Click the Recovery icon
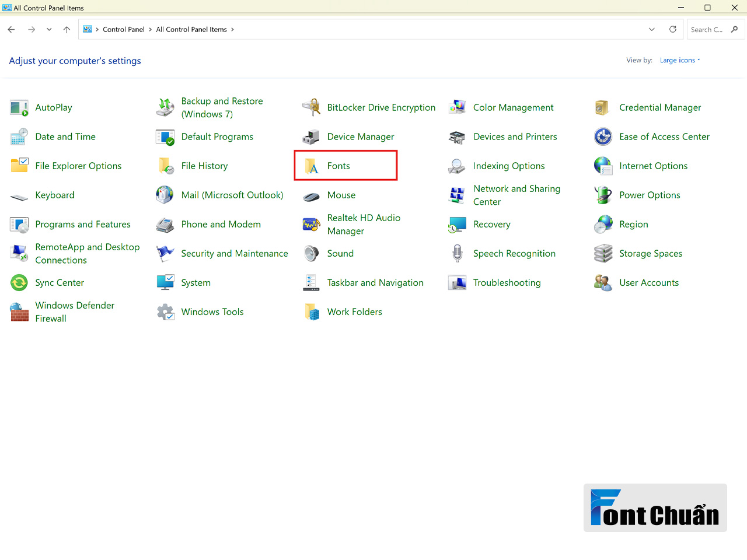 pos(457,224)
